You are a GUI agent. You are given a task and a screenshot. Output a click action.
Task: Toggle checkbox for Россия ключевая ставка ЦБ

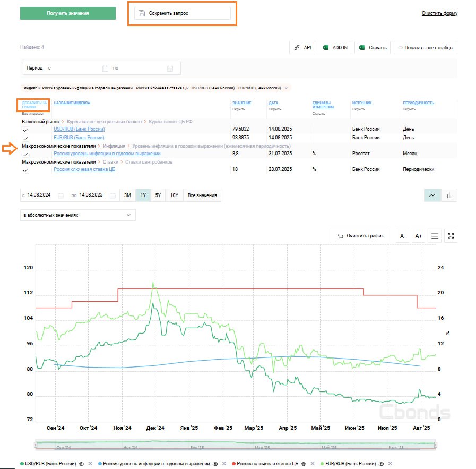pos(25,170)
